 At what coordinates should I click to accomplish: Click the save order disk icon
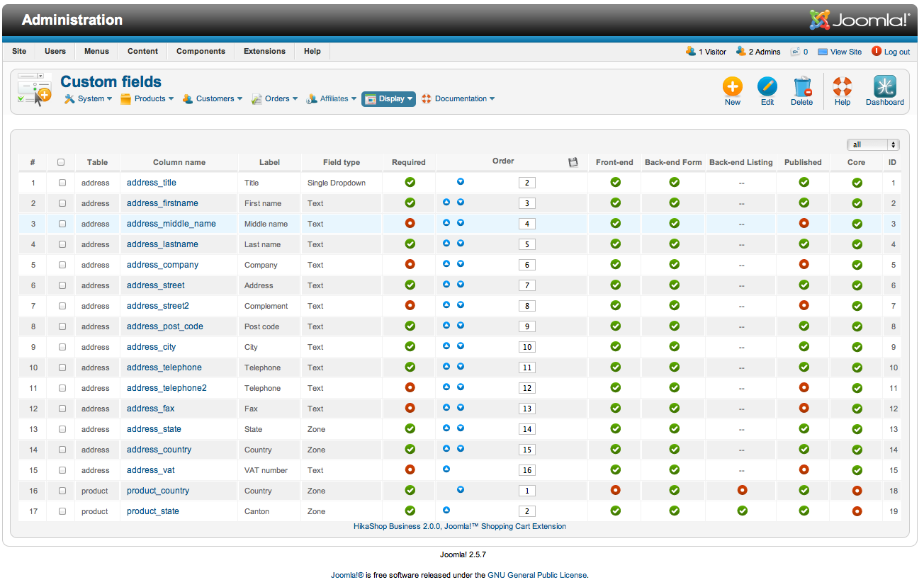tap(573, 162)
